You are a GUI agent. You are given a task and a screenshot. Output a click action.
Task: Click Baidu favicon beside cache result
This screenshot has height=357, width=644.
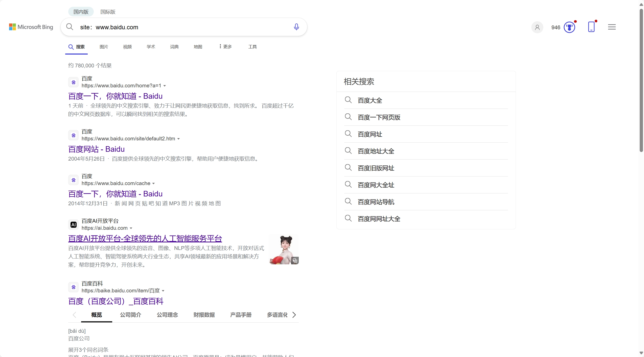(x=74, y=180)
